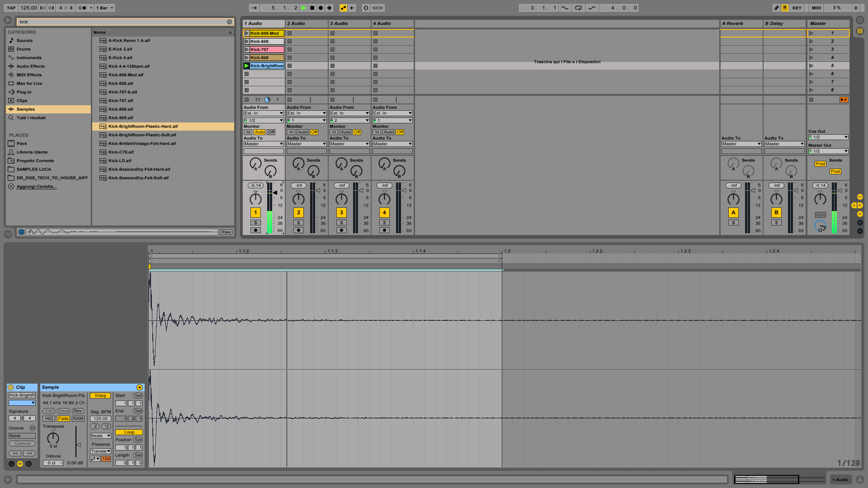Toggle the browser preview headphone button
Viewport: 868px width, 488px height.
(21, 232)
